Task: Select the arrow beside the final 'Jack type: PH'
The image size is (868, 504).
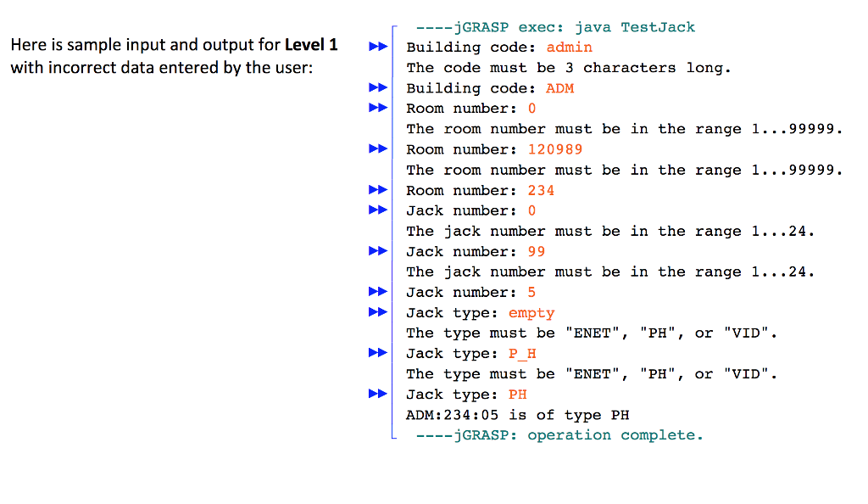Action: pyautogui.click(x=377, y=395)
